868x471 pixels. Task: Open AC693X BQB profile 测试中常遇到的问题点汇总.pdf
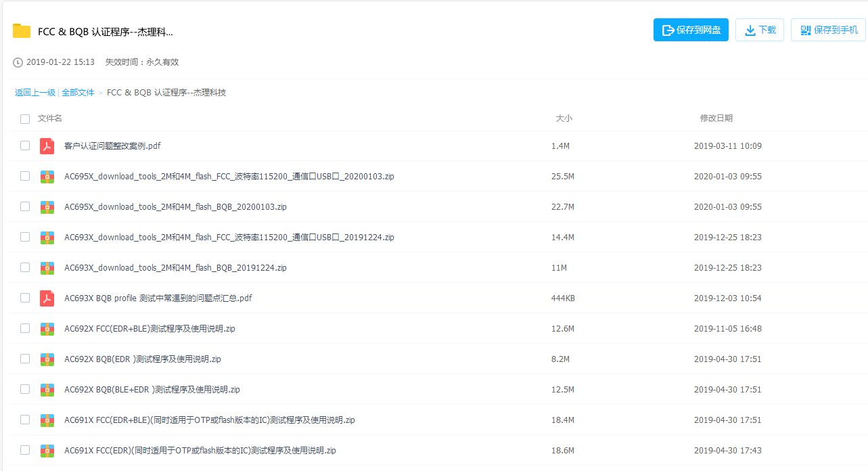tap(158, 298)
